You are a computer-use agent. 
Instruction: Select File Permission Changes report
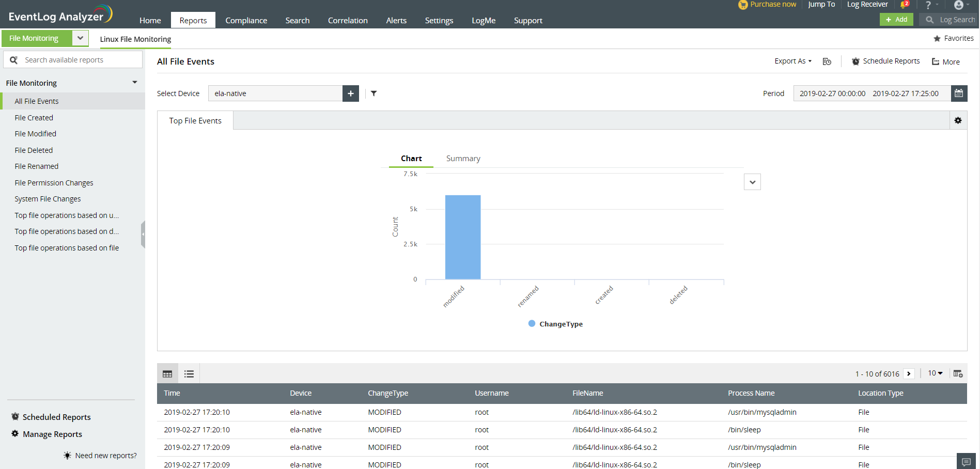click(54, 183)
